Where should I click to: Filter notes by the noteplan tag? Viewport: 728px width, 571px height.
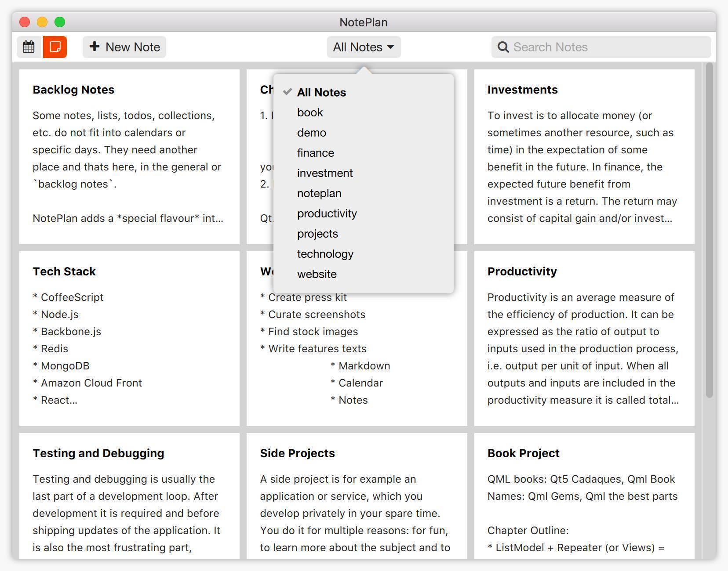click(x=364, y=193)
